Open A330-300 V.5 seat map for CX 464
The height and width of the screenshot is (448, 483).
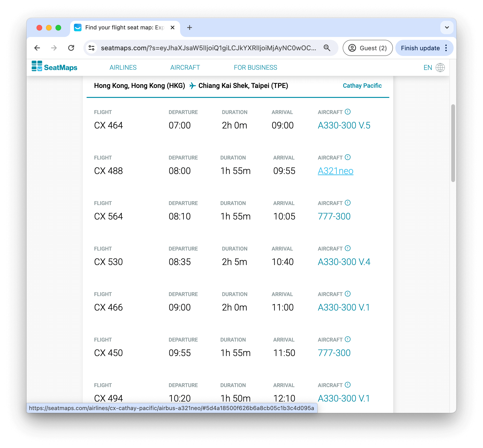coord(344,125)
